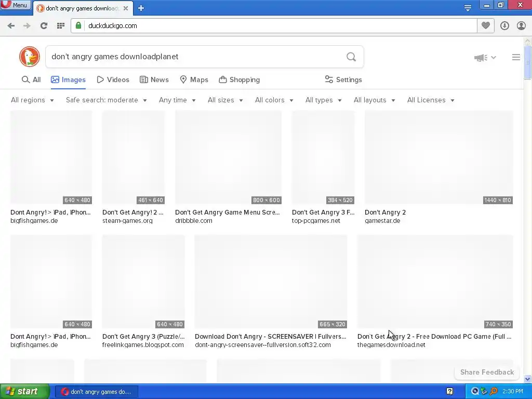This screenshot has height=399, width=532.
Task: Open the user account icon in toolbar
Action: click(x=521, y=26)
